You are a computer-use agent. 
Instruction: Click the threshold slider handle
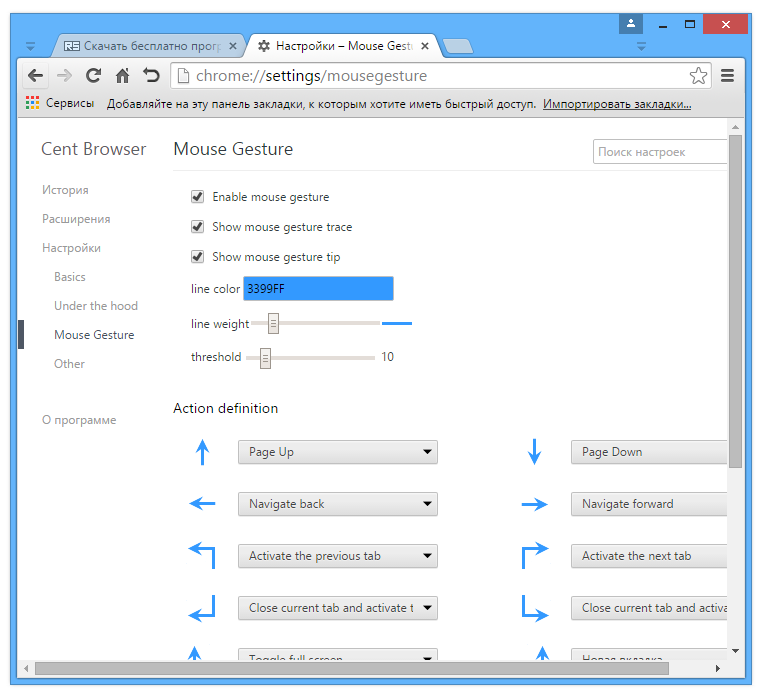pyautogui.click(x=265, y=358)
